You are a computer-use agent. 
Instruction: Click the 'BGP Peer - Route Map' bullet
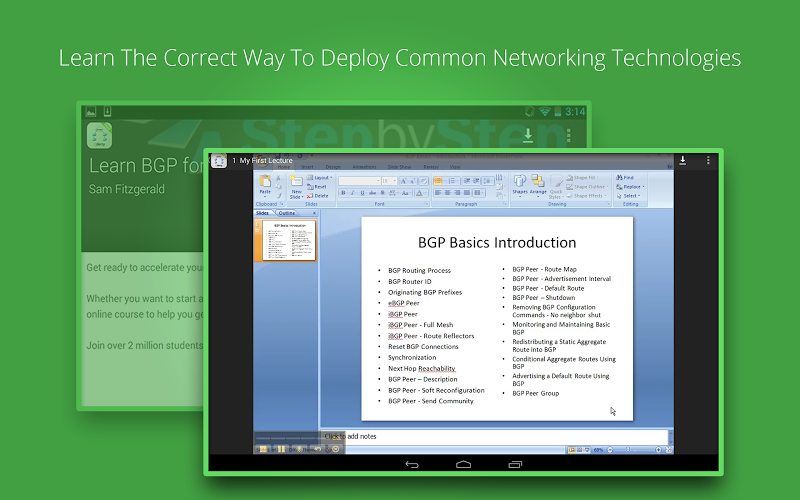[544, 269]
